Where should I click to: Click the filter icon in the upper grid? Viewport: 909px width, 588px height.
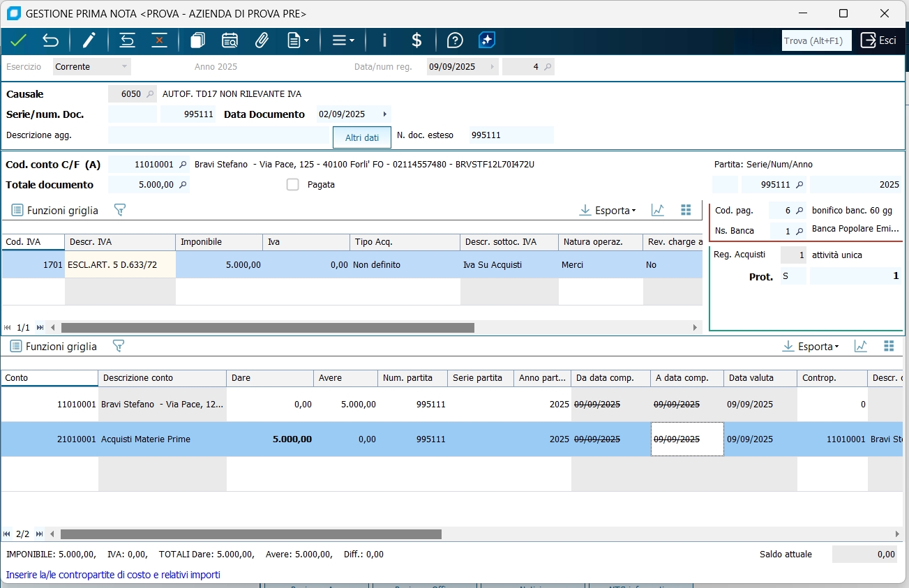tap(119, 210)
